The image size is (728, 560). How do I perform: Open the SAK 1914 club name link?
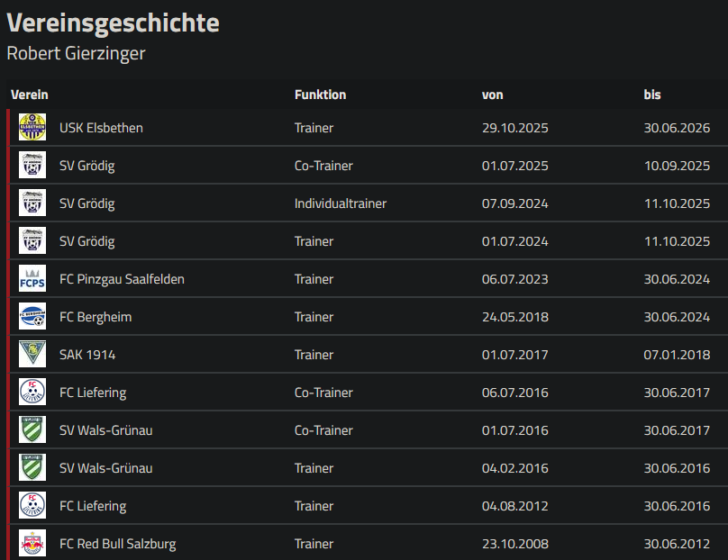pyautogui.click(x=87, y=355)
